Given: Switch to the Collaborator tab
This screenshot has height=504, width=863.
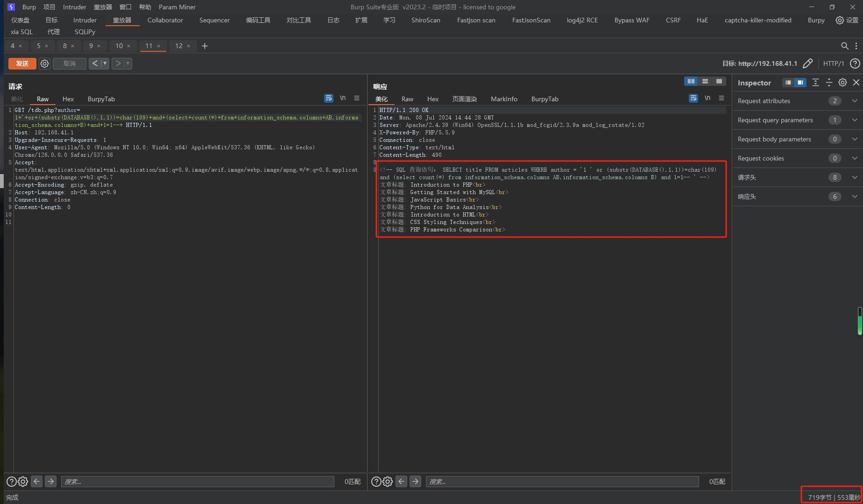Looking at the screenshot, I should pyautogui.click(x=165, y=20).
